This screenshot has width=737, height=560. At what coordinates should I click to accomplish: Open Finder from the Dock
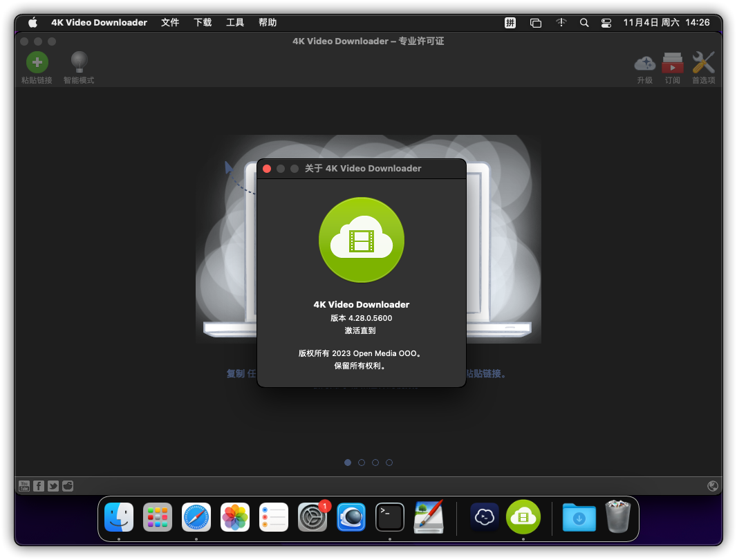pos(119,517)
